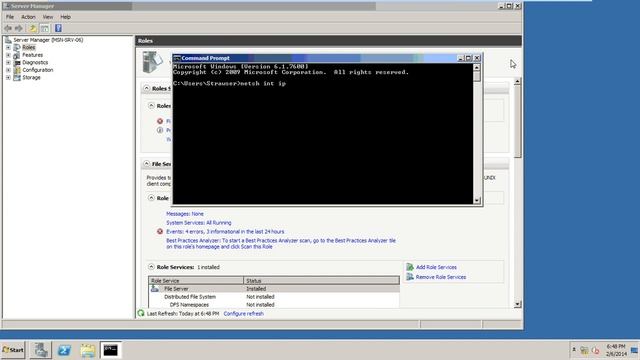
Task: Click the Status column header
Action: (x=322, y=281)
